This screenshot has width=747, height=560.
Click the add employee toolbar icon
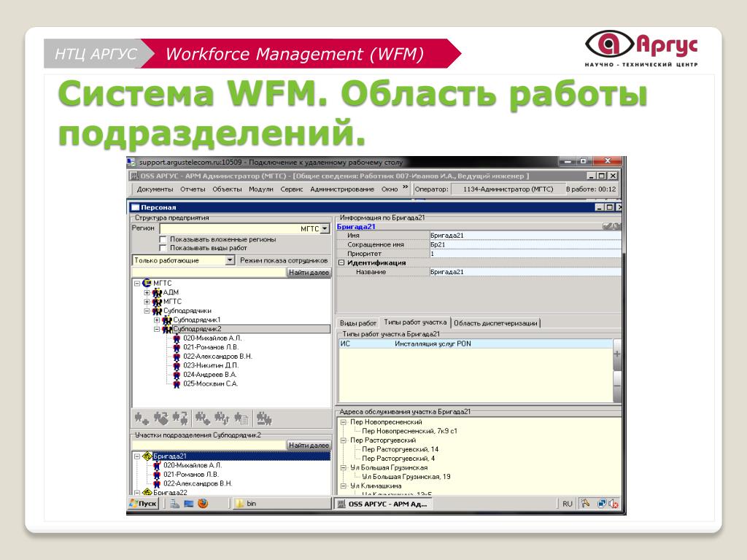point(142,419)
